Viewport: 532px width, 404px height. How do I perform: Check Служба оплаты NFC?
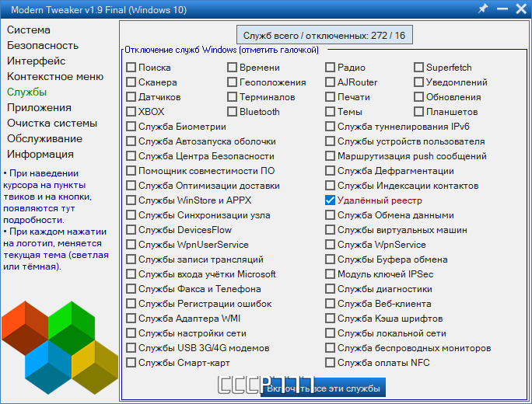coord(330,363)
